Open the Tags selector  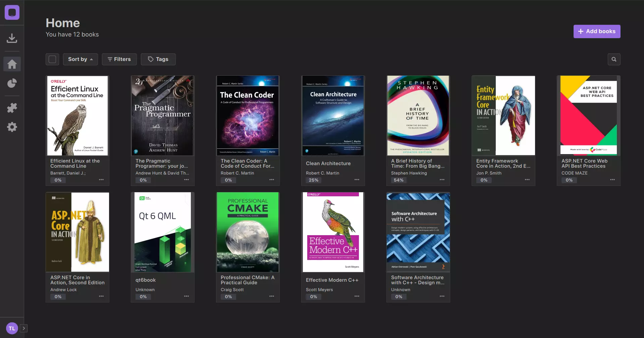158,59
